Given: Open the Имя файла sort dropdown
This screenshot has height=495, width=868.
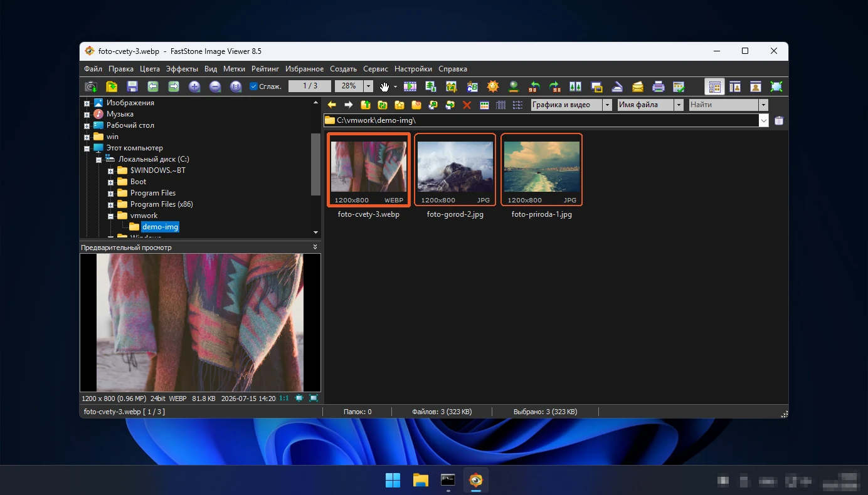Looking at the screenshot, I should 679,105.
